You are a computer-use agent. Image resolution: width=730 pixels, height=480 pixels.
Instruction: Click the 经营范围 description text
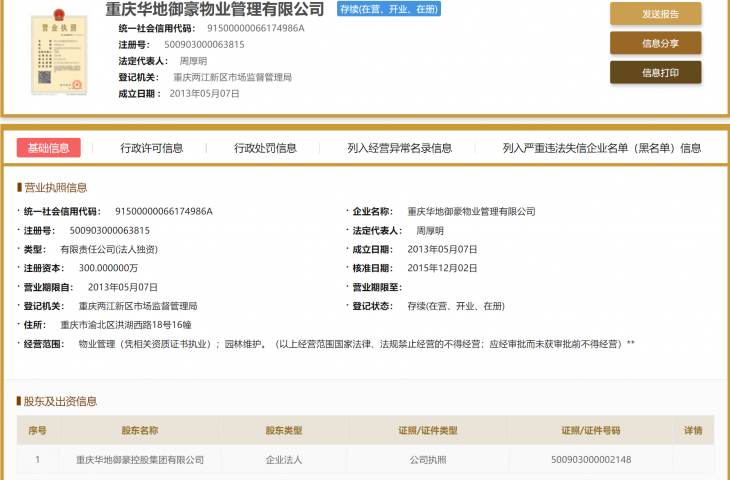[x=356, y=344]
